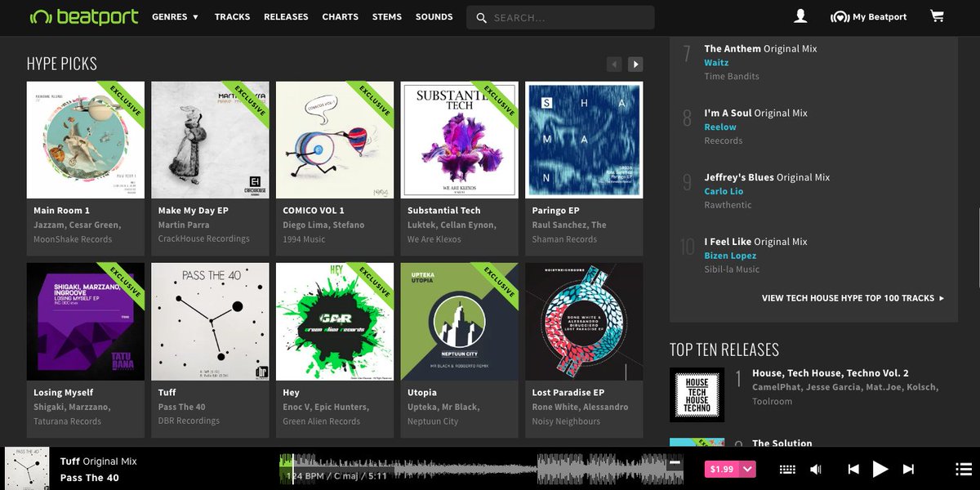The width and height of the screenshot is (980, 490).
Task: Open COMICO VOL 1 cover art
Action: click(x=335, y=140)
